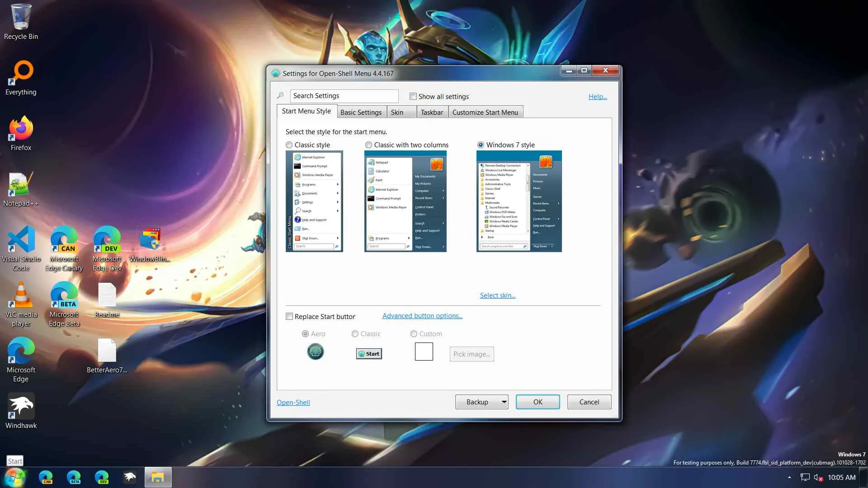This screenshot has height=488, width=868.
Task: Show hidden system tray icons arrow
Action: [x=789, y=478]
